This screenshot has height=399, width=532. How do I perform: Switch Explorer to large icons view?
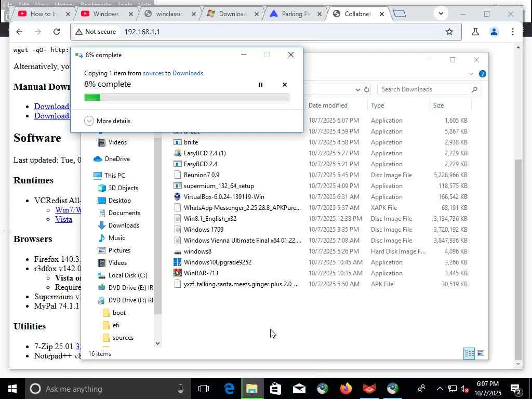click(481, 353)
